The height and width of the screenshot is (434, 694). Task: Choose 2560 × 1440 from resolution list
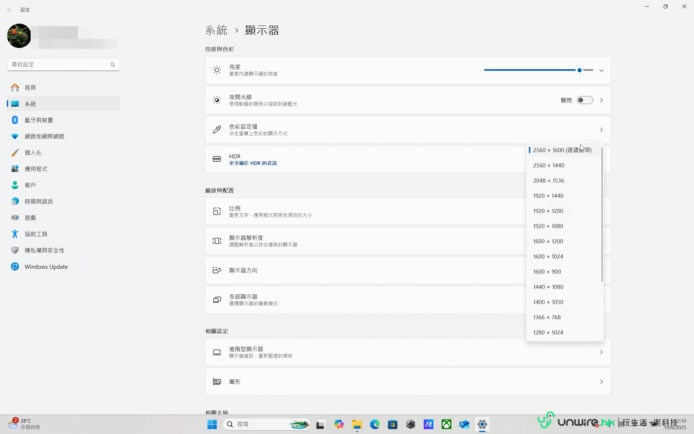548,165
